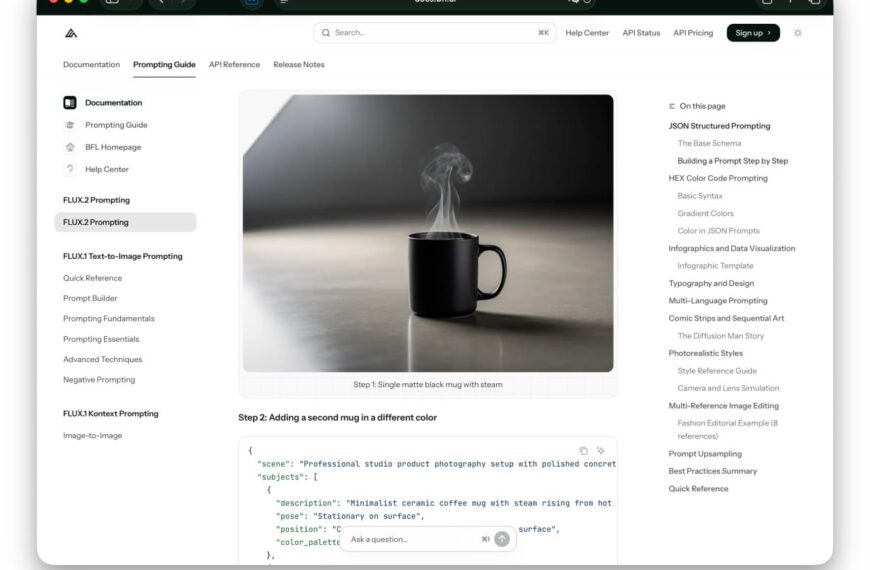Click the black mug example image
The width and height of the screenshot is (870, 570).
[428, 233]
